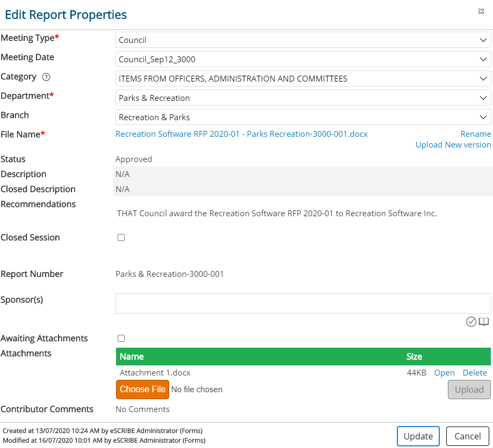
Task: Click the Update button
Action: pyautogui.click(x=418, y=436)
